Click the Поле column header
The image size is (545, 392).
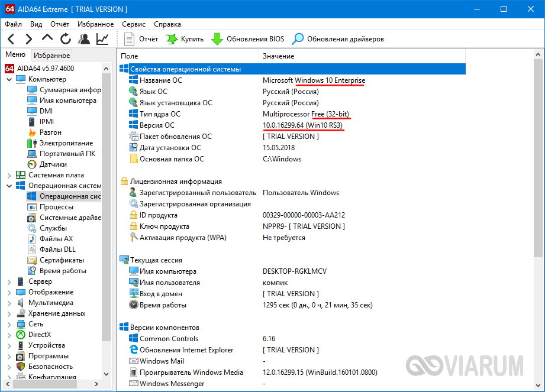point(188,56)
